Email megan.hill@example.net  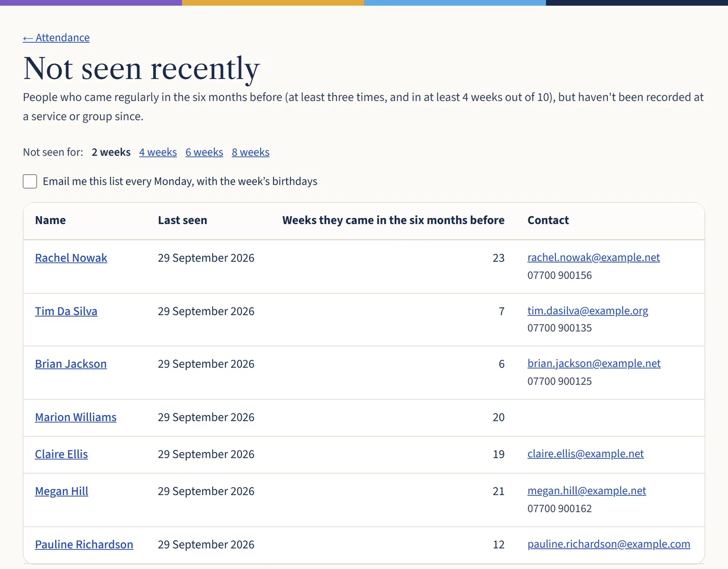pyautogui.click(x=587, y=490)
